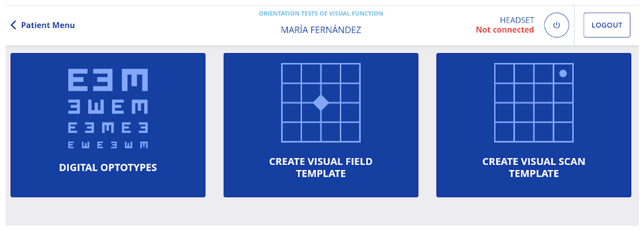This screenshot has width=644, height=231.
Task: Go back to Patient Menu
Action: coord(48,25)
